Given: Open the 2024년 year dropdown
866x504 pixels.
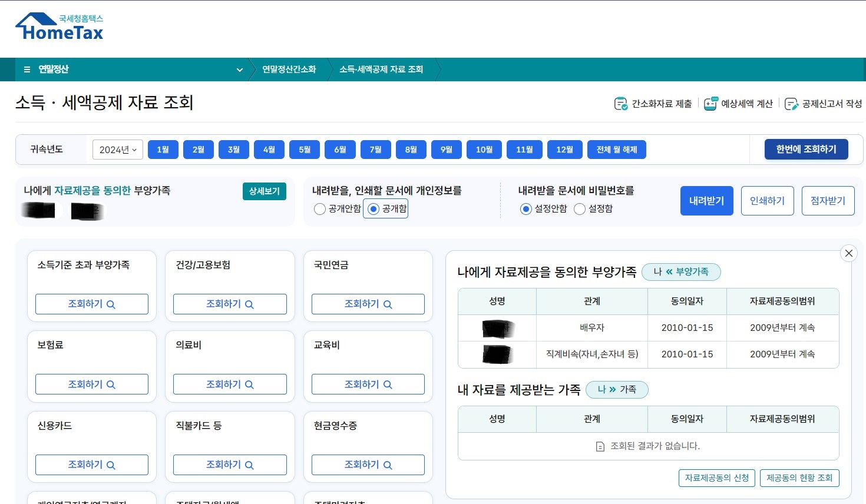Looking at the screenshot, I should (118, 150).
